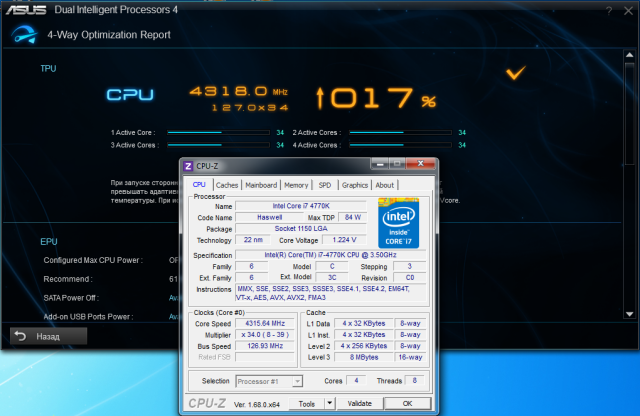This screenshot has height=416, width=640.
Task: Switch to the Graphics tab
Action: coord(355,185)
